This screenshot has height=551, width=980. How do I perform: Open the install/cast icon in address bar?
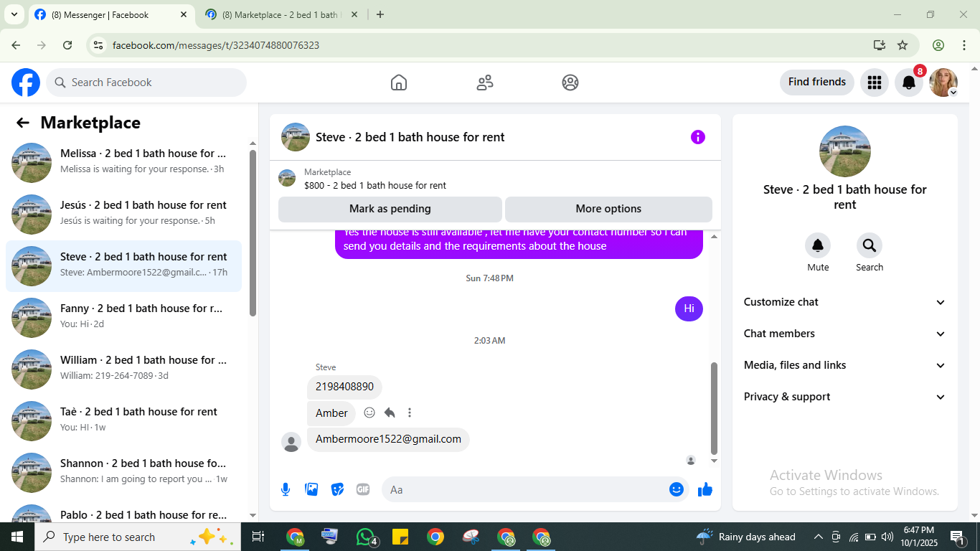(x=880, y=45)
